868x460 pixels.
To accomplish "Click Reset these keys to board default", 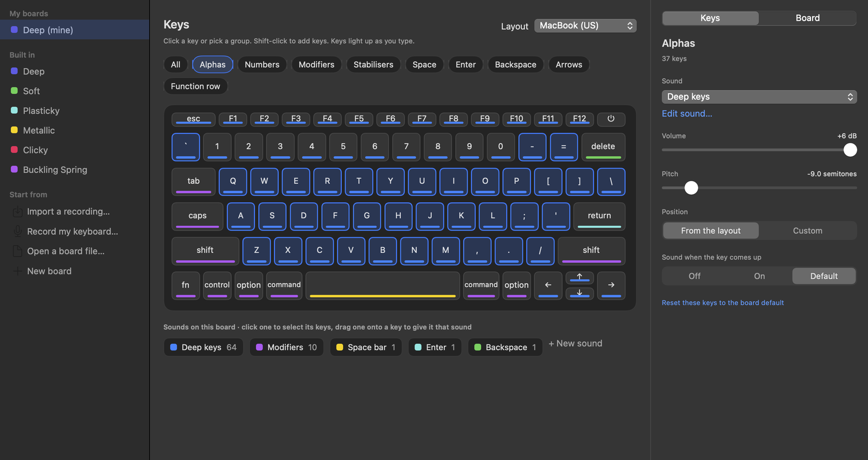I will coord(723,303).
